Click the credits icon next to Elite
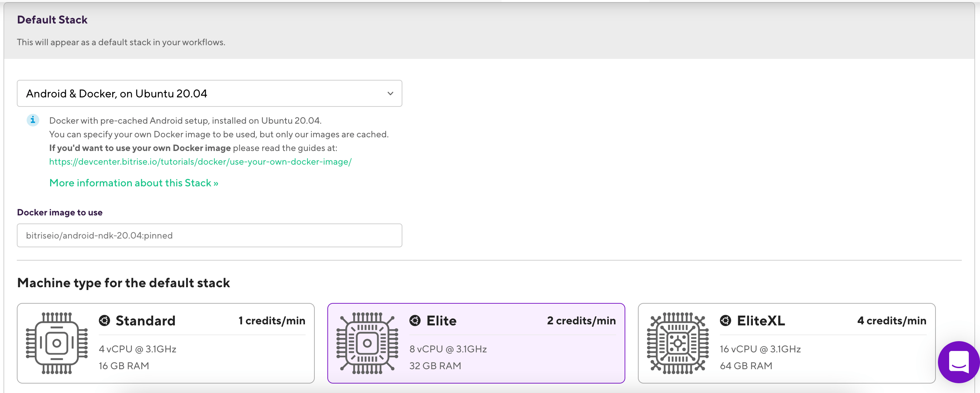This screenshot has height=393, width=980. point(415,320)
